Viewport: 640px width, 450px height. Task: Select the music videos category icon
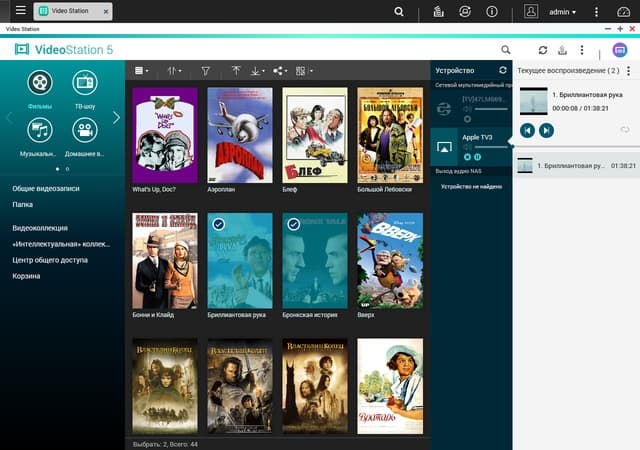coord(40,130)
